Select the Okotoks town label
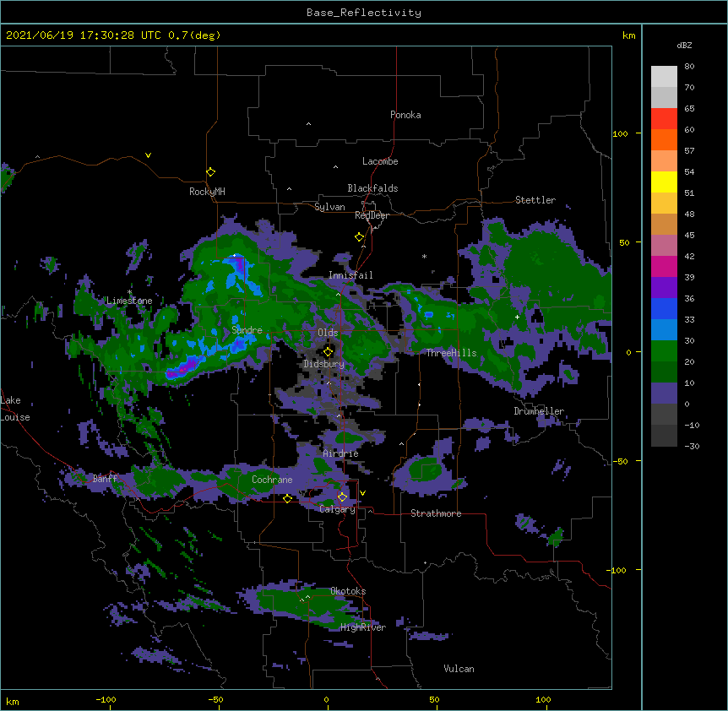Viewport: 728px width, 711px height. (348, 591)
